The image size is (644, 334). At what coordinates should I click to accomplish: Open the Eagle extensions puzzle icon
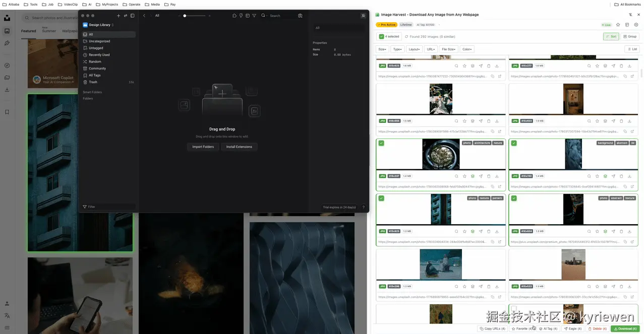tap(234, 16)
